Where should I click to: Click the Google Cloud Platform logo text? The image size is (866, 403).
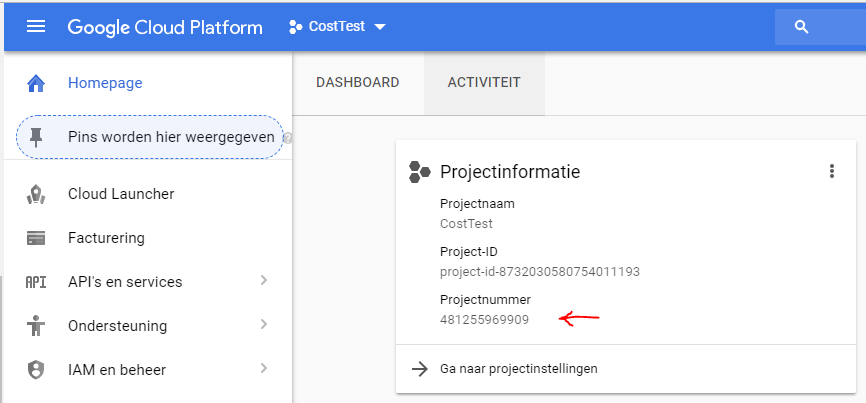pos(165,27)
